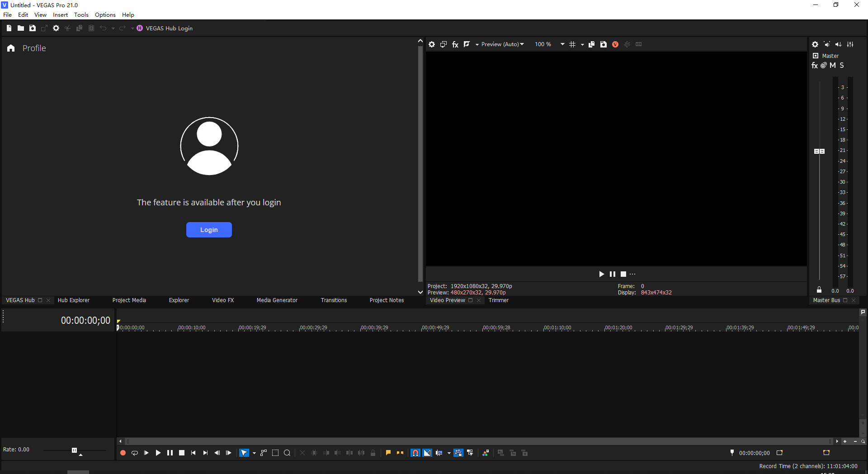Create a new project with the New icon
The height and width of the screenshot is (474, 868).
[9, 28]
